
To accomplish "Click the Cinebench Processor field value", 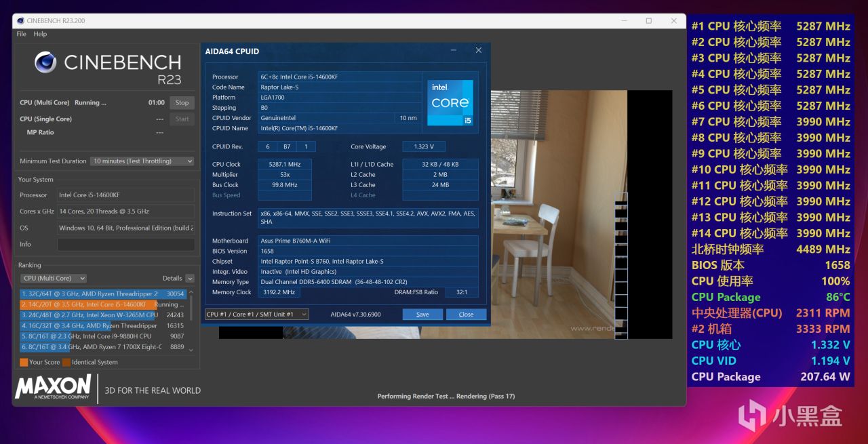I will click(125, 195).
